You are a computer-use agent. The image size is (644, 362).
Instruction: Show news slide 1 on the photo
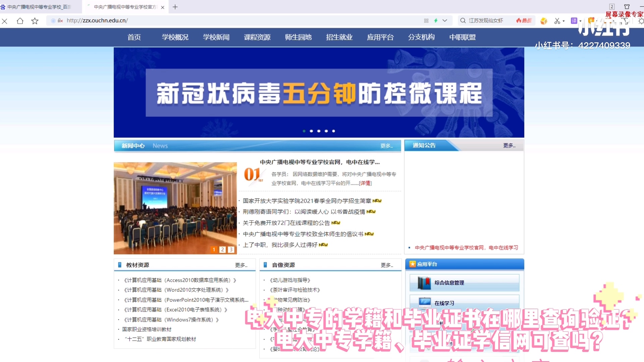(214, 249)
